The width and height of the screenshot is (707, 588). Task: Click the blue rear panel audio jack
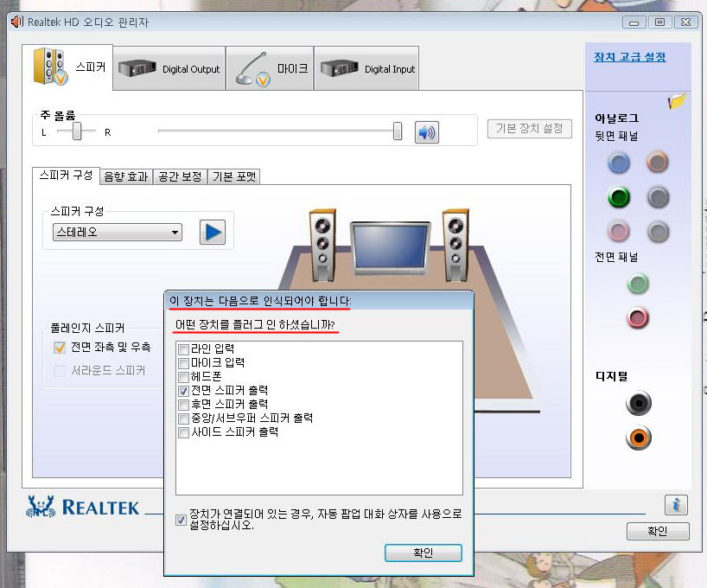tap(619, 163)
